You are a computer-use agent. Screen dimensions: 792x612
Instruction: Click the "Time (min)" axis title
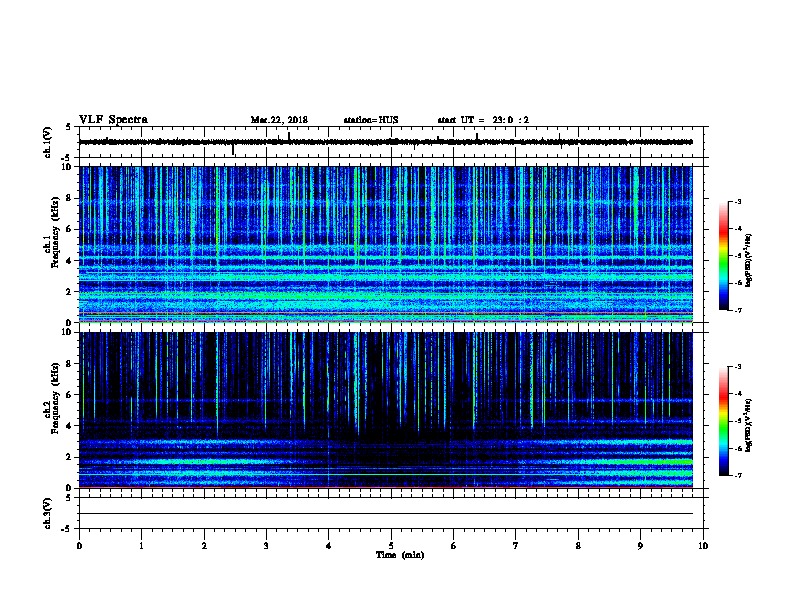pyautogui.click(x=400, y=555)
